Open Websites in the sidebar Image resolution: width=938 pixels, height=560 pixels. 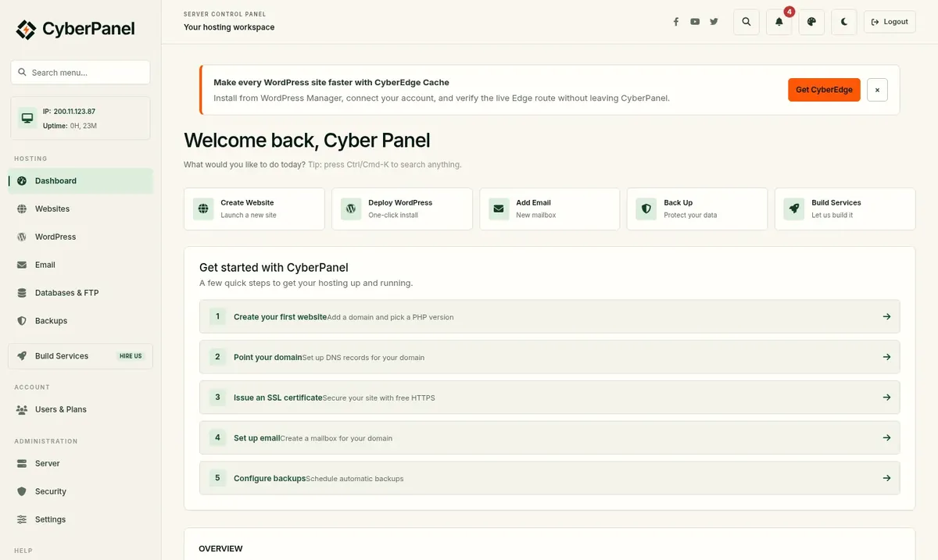pos(81,209)
